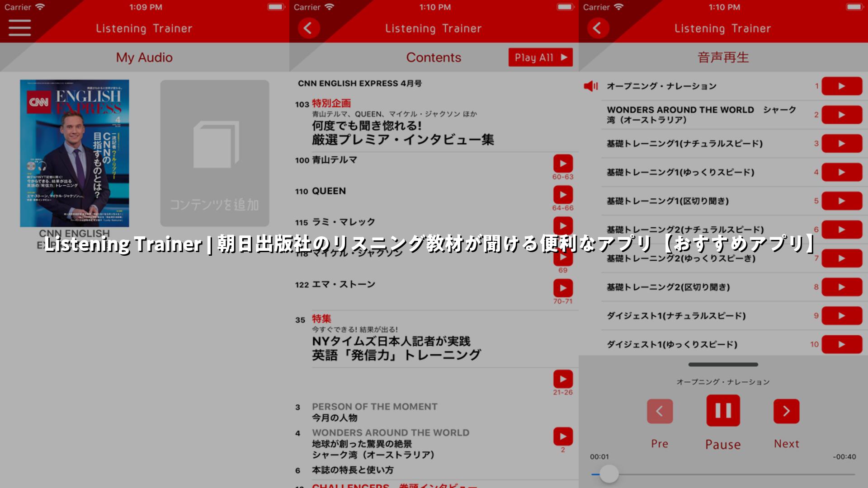Click the iOS battery icon in My Audio screen
The image size is (868, 488).
275,7
